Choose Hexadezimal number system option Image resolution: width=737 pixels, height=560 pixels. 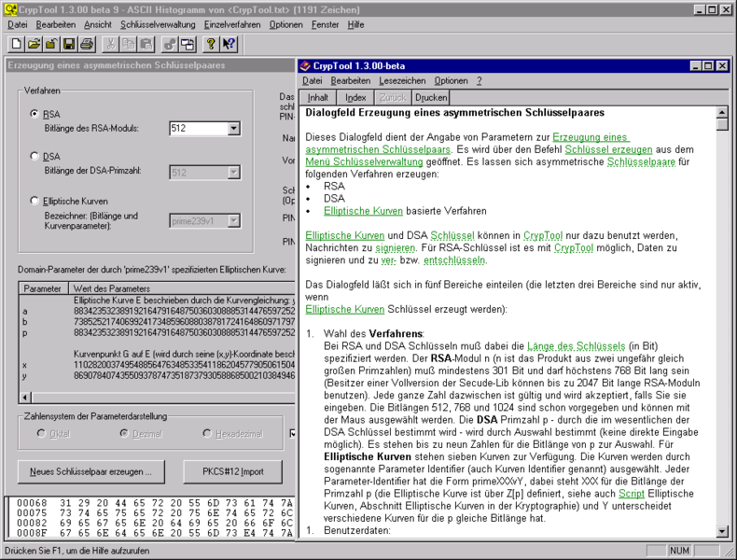207,433
